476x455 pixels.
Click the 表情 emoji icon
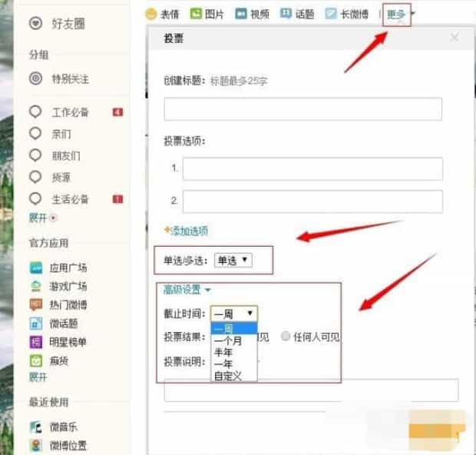151,14
